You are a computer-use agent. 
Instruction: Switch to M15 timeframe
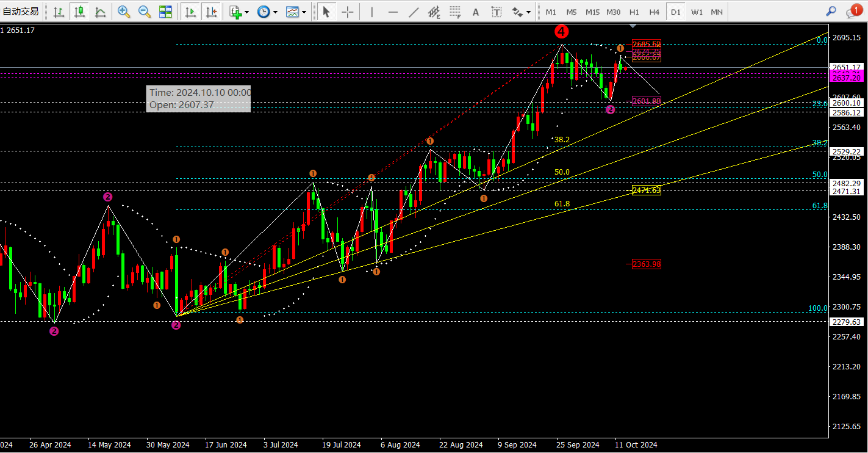pyautogui.click(x=592, y=12)
